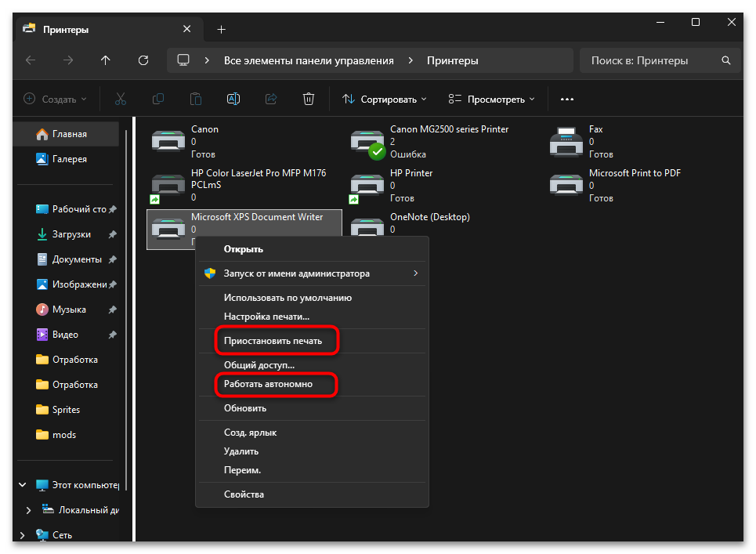Select the Fax printer icon
The width and height of the screenshot is (756, 554).
tap(566, 142)
